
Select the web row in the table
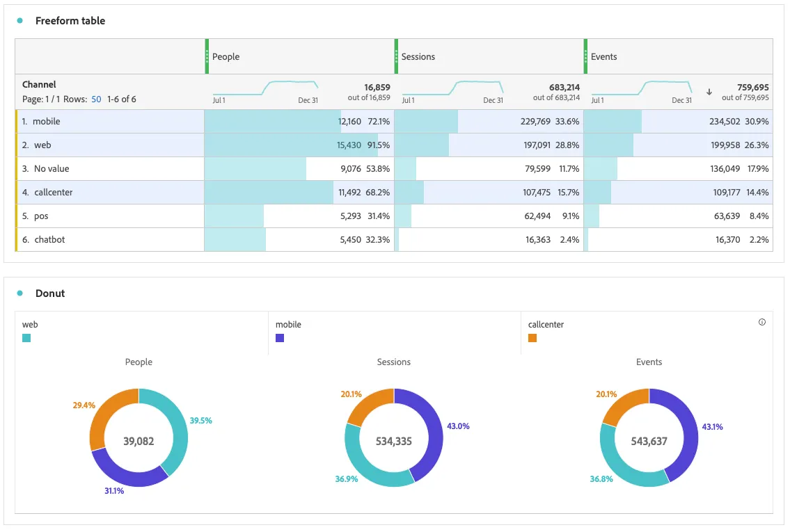394,145
